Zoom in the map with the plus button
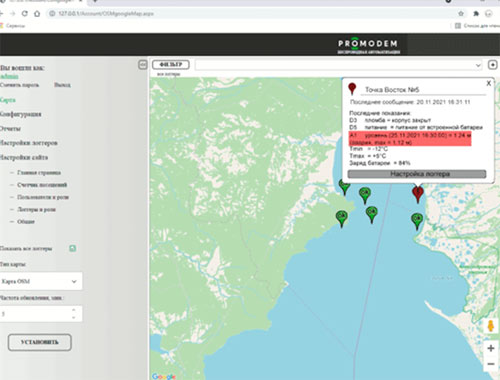The width and height of the screenshot is (500, 380). click(x=491, y=348)
